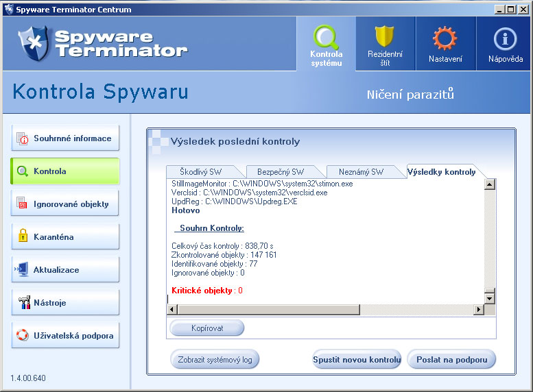Viewport: 533px width, 392px height.
Task: Open the Karanténa section
Action: (x=65, y=236)
